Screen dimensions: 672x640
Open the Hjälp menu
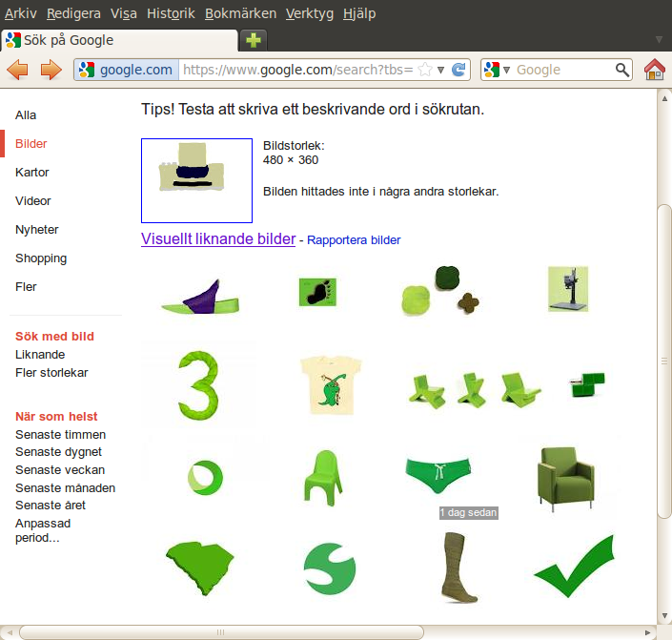click(x=359, y=13)
